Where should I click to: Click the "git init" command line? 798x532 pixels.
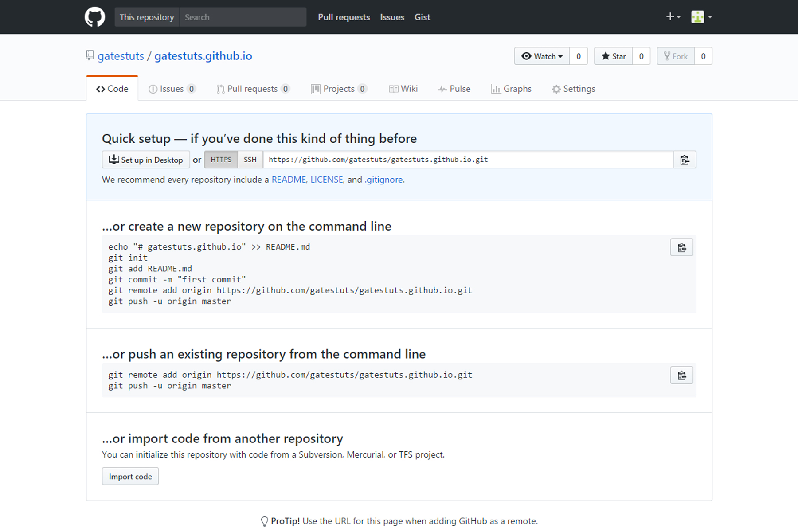tap(128, 258)
